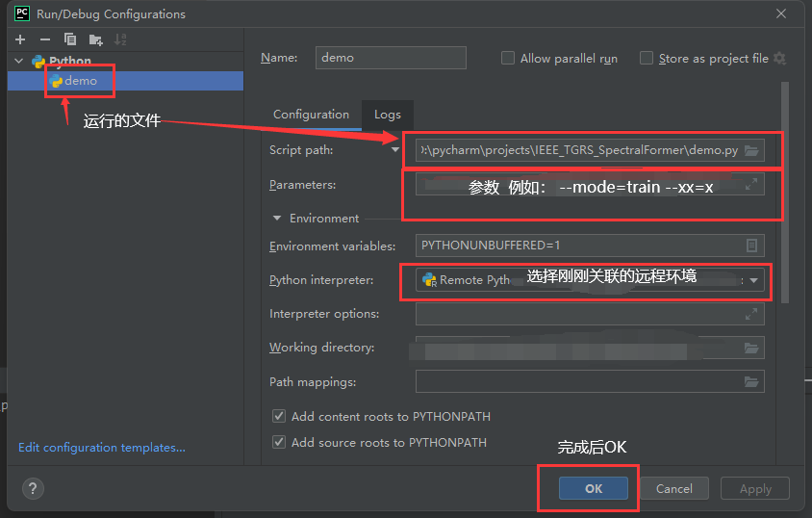The width and height of the screenshot is (812, 518).
Task: Click the Parameters input field
Action: tap(590, 185)
